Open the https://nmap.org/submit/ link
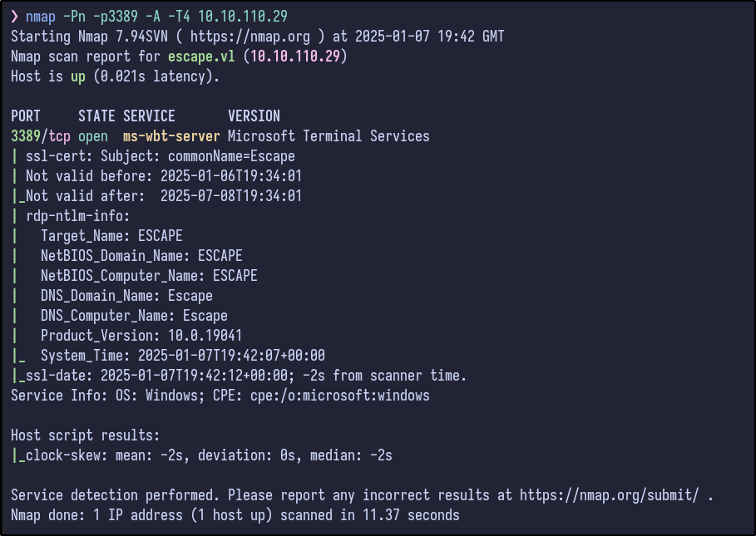 point(610,495)
